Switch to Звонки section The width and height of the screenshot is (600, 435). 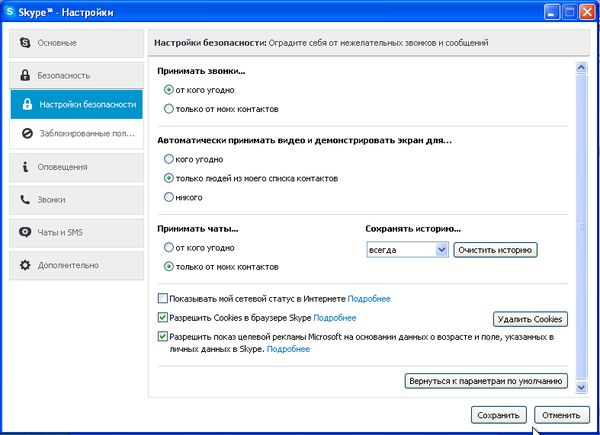[77, 200]
